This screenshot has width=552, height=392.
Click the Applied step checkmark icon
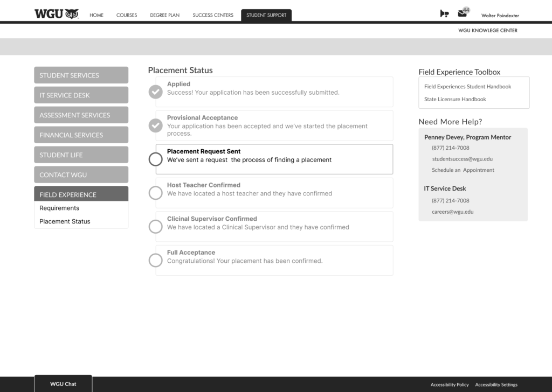[155, 92]
